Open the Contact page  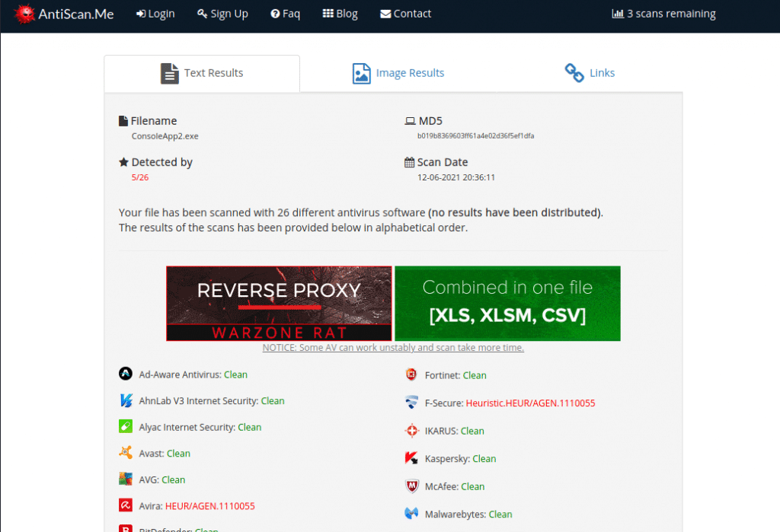pos(405,14)
